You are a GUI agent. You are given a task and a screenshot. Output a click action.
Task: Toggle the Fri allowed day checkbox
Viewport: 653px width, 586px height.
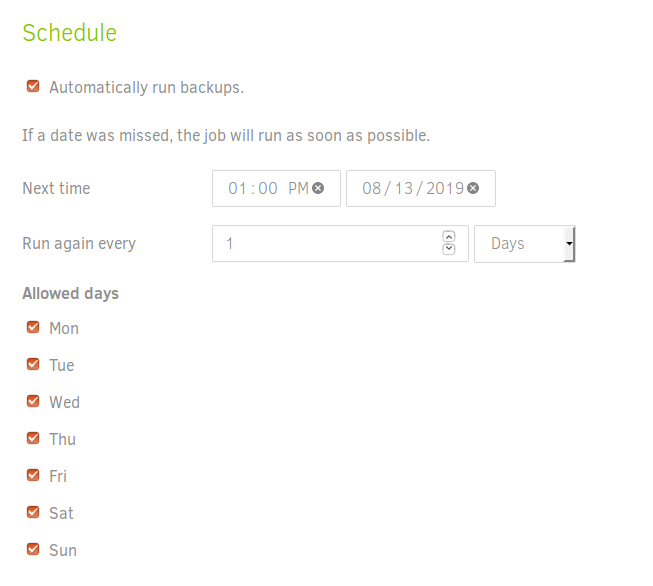point(33,475)
